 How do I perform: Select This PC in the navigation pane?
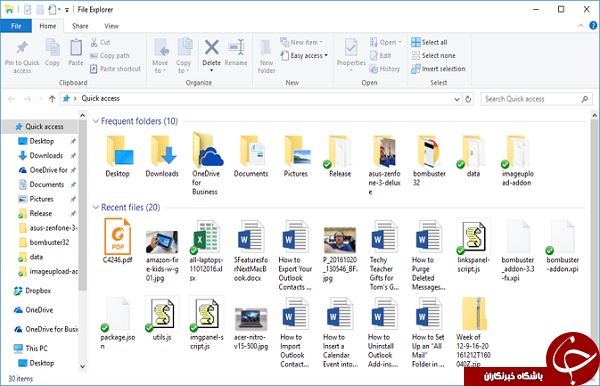click(x=31, y=348)
